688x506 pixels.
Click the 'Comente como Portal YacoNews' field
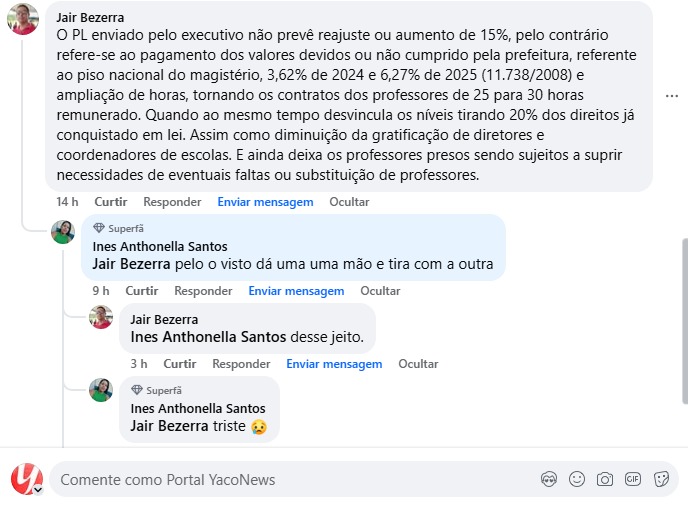[x=290, y=480]
